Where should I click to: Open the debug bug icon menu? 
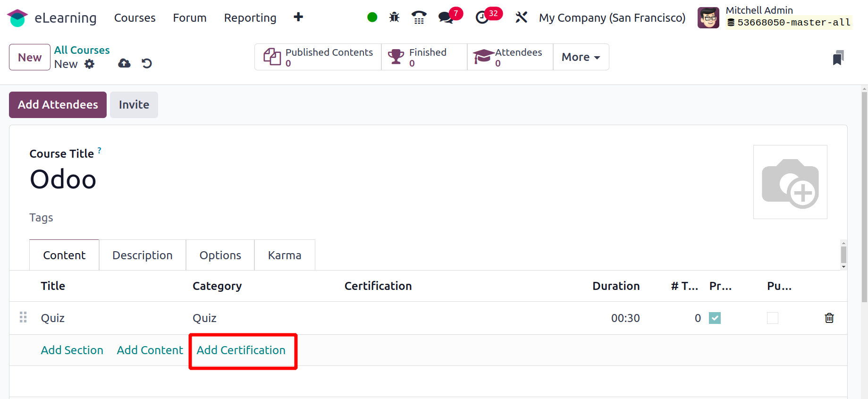click(x=394, y=17)
